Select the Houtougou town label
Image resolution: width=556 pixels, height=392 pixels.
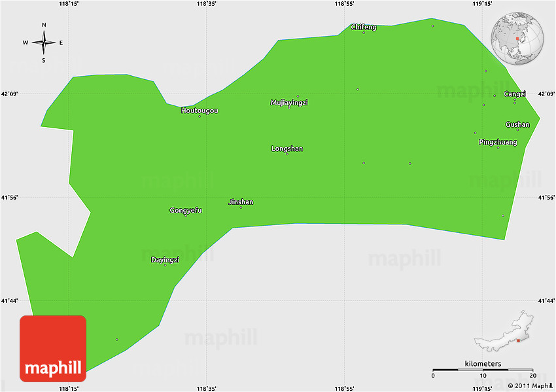[x=200, y=111]
